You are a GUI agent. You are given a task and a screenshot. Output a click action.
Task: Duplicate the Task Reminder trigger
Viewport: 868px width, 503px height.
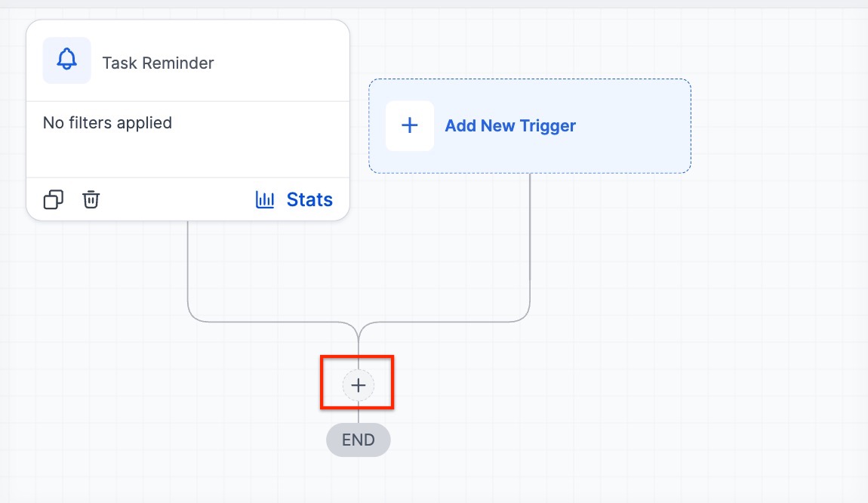54,199
